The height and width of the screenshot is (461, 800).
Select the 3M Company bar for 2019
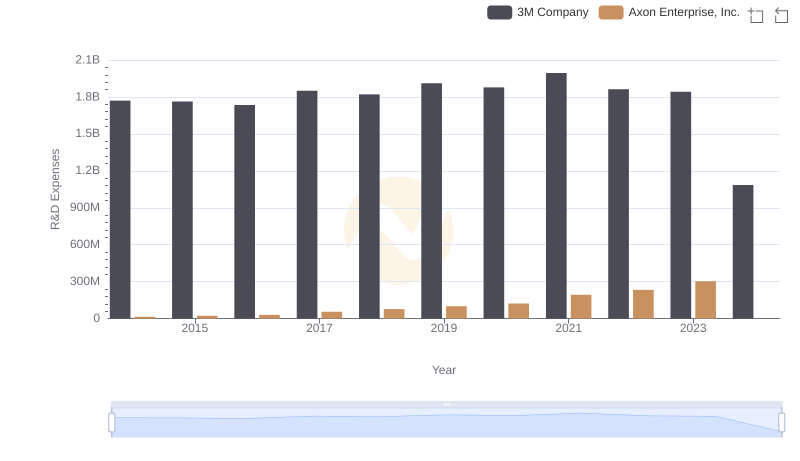(432, 201)
